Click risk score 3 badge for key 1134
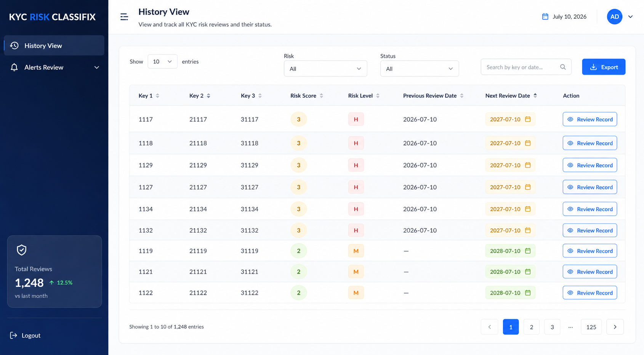This screenshot has height=355, width=644. (x=299, y=209)
